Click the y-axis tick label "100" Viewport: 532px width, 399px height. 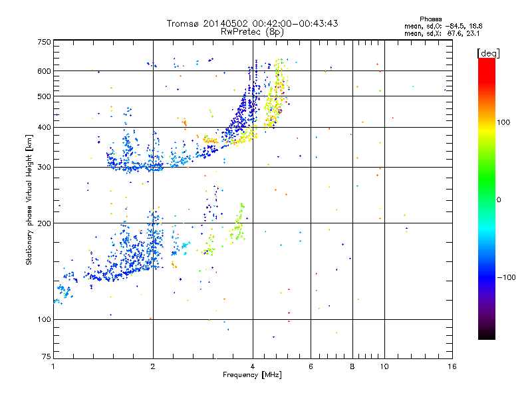(x=44, y=319)
